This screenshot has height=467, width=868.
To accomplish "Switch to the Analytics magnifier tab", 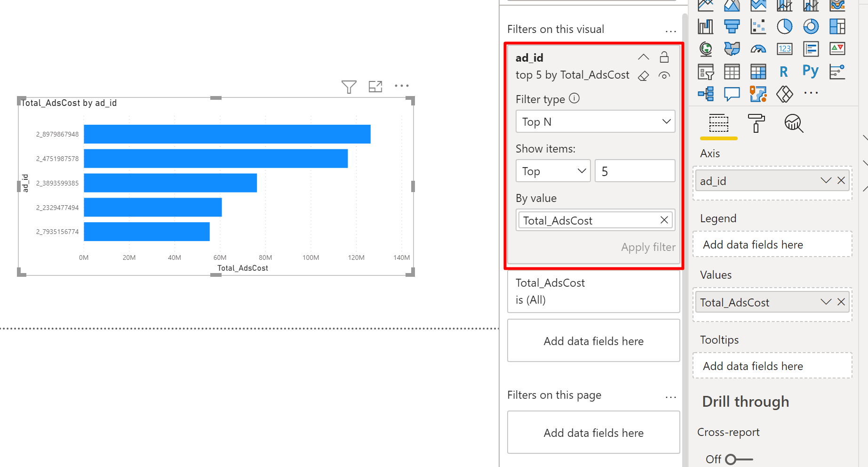I will pos(794,123).
